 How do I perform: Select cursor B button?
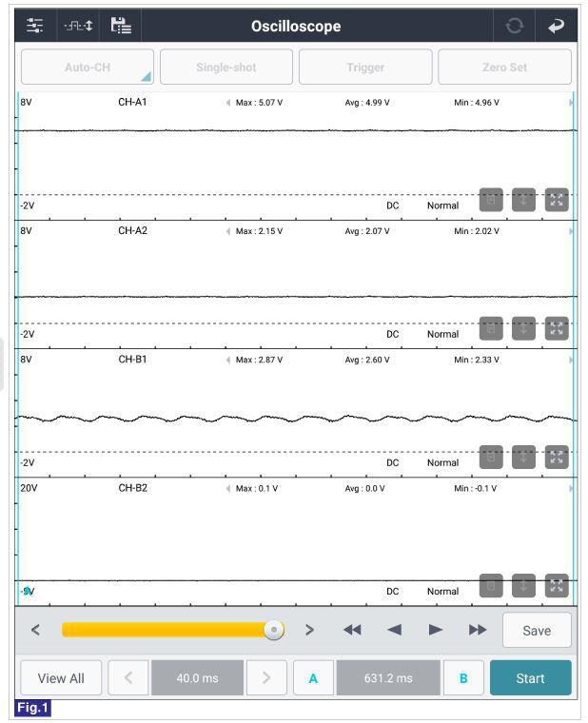coord(463,678)
